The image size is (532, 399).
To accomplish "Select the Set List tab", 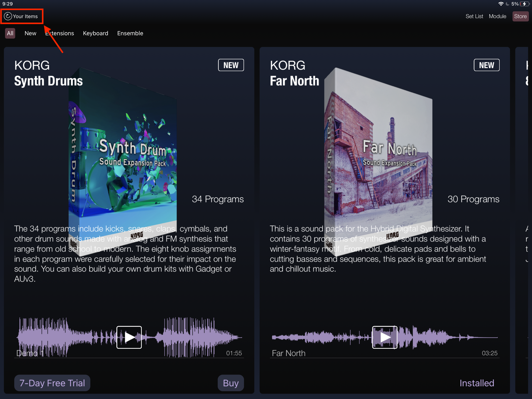I will tap(474, 16).
